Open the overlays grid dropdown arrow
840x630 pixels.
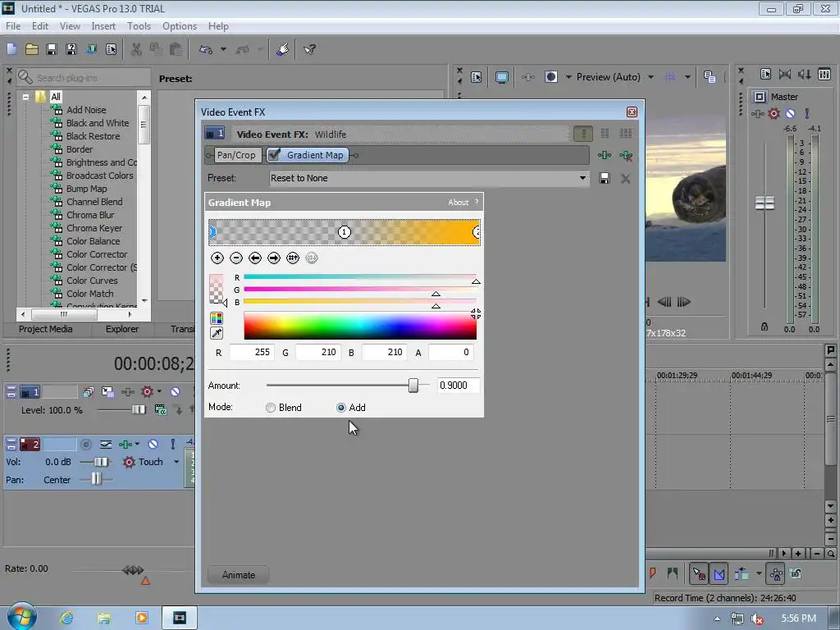pos(687,77)
